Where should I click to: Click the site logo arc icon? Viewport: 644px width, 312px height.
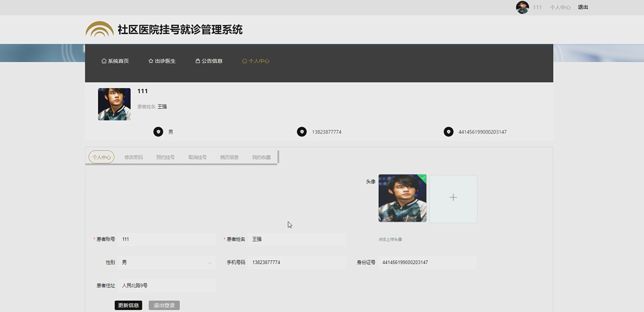[x=99, y=29]
